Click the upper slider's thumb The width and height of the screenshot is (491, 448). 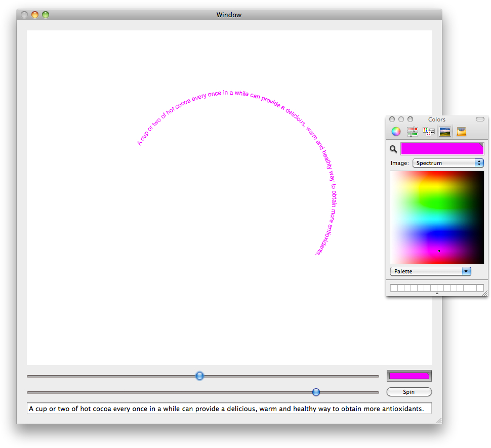199,376
